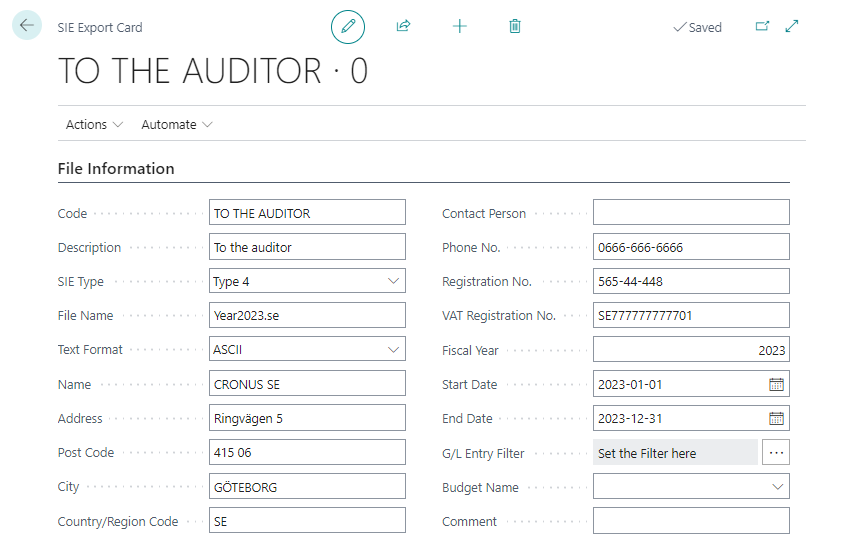Viewport: 849px width, 558px height.
Task: Click the File Name field
Action: [x=307, y=315]
